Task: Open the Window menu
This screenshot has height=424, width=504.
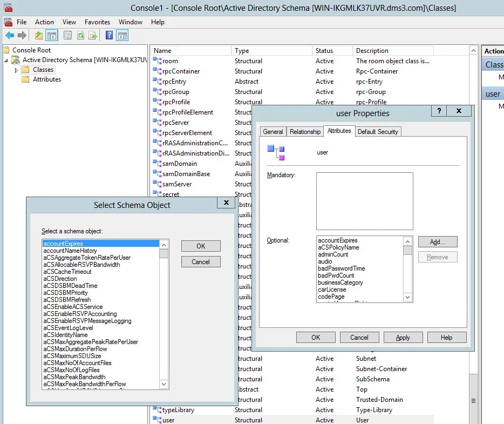Action: click(131, 22)
